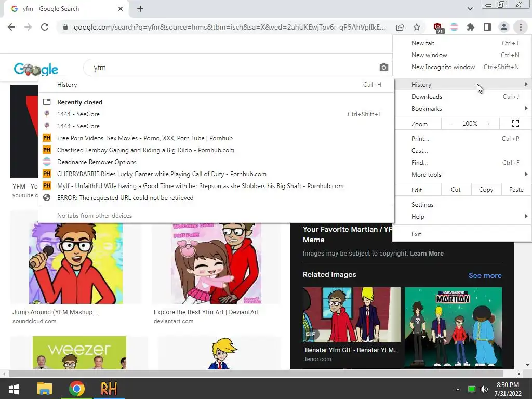The width and height of the screenshot is (532, 399).
Task: Show hidden tray icons arrow
Action: pos(458,389)
